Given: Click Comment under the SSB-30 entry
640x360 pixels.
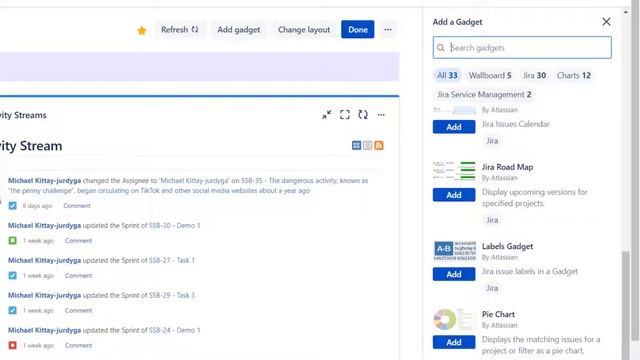Looking at the screenshot, I should click(x=78, y=241).
